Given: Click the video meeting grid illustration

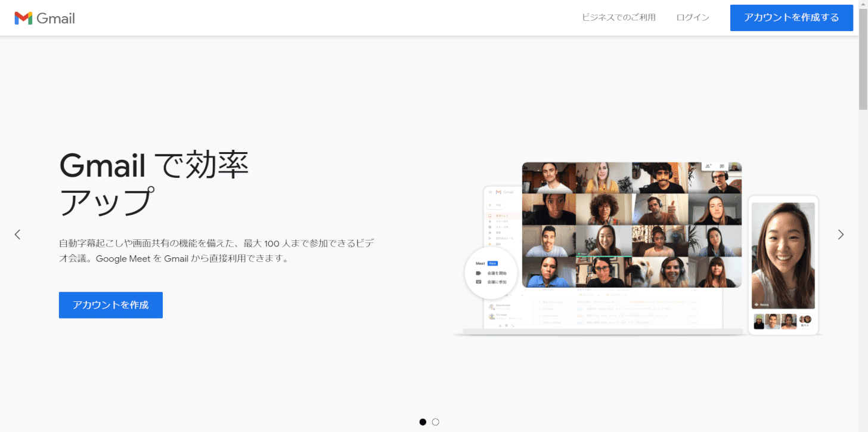Looking at the screenshot, I should 632,225.
